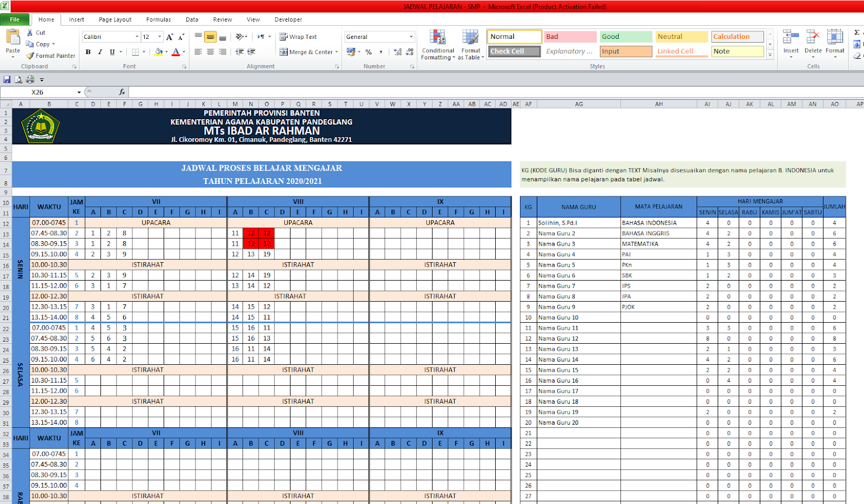Activate the Format Painter brush
Image resolution: width=864 pixels, height=504 pixels.
[30, 56]
